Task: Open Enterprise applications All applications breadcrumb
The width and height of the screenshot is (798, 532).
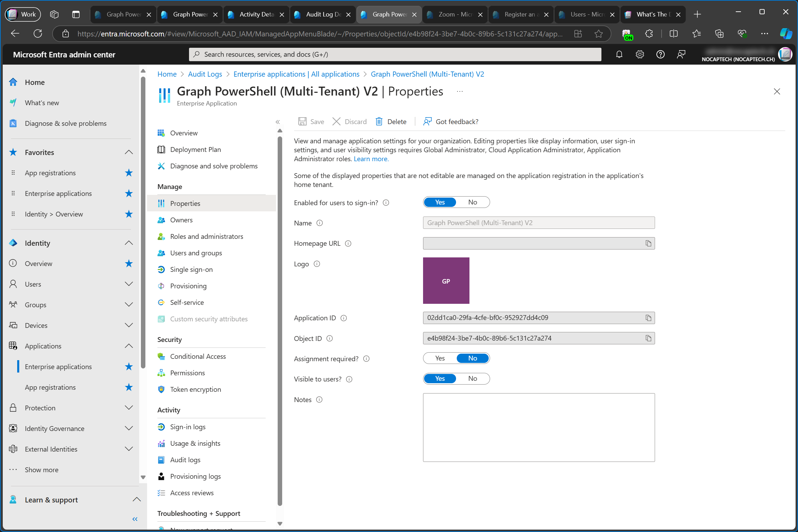Action: 296,74
